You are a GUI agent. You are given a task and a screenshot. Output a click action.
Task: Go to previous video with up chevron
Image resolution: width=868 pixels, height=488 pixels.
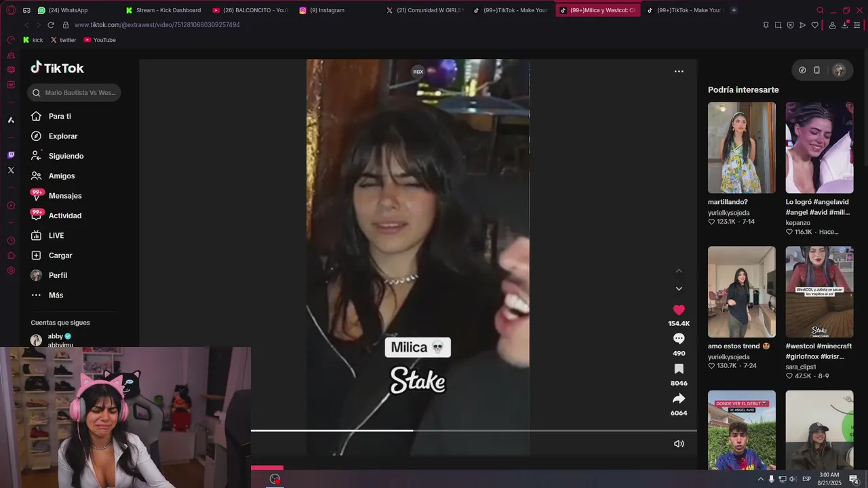click(679, 271)
